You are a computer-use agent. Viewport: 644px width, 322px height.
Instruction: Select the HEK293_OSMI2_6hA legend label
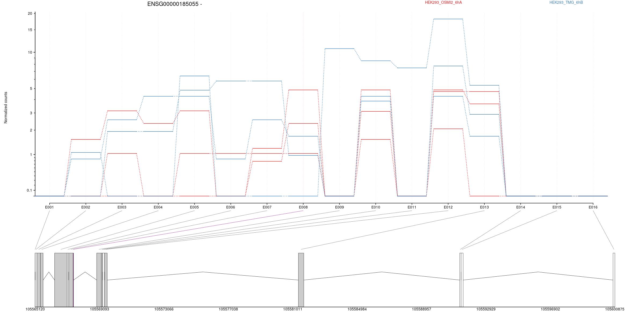443,2
